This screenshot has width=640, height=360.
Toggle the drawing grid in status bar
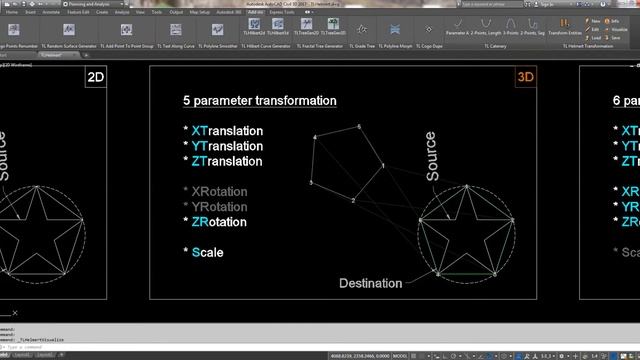coord(413,356)
